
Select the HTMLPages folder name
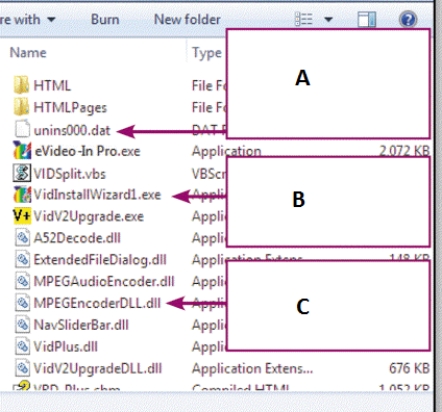click(x=70, y=108)
